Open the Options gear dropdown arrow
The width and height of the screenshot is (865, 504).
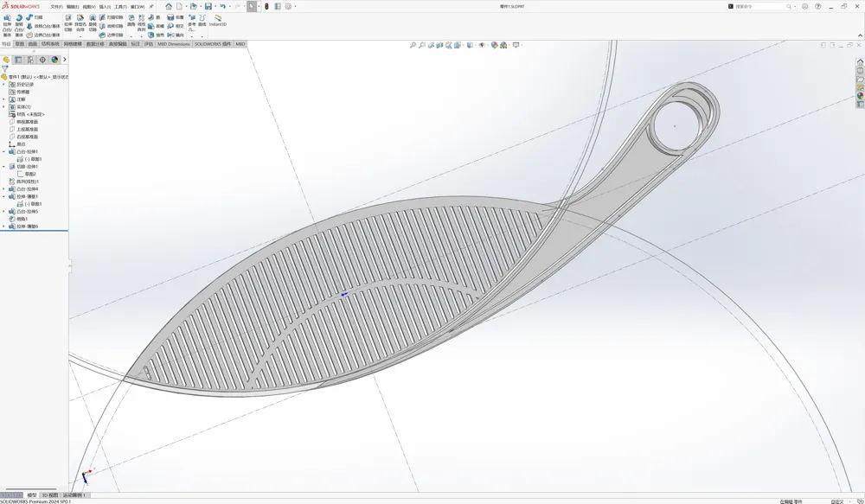point(295,7)
